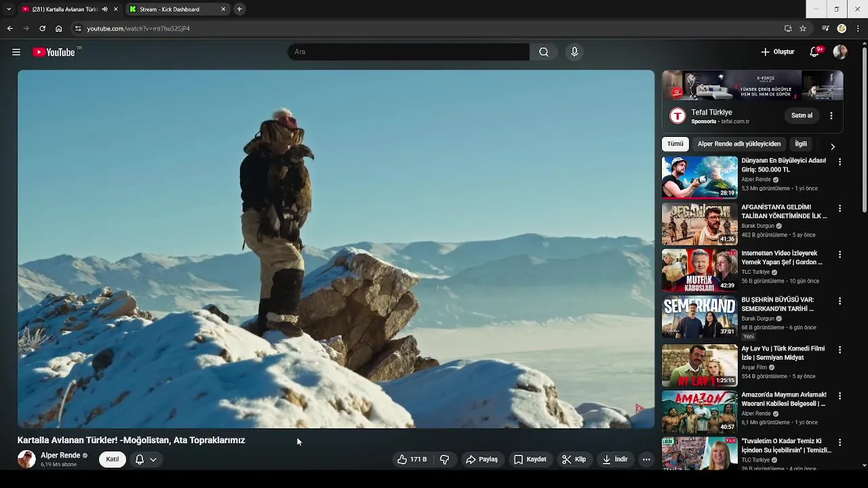Image resolution: width=868 pixels, height=488 pixels.
Task: Click the İndir download button
Action: (x=614, y=460)
